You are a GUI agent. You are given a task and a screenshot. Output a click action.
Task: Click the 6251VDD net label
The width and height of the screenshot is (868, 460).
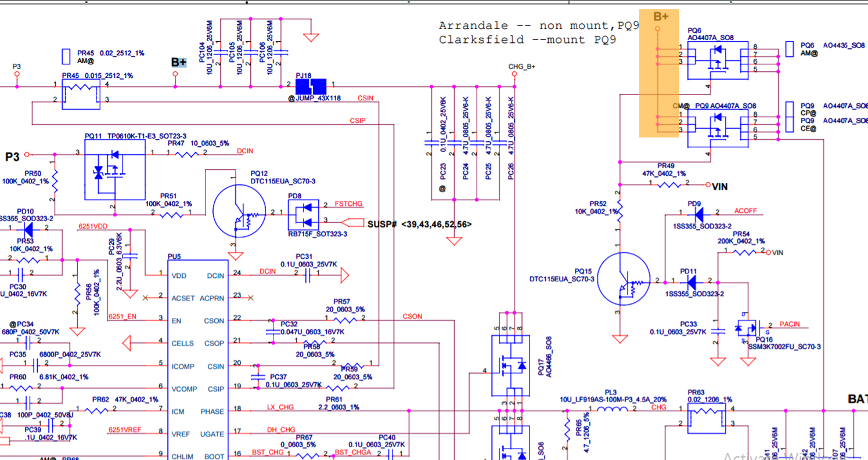(93, 226)
